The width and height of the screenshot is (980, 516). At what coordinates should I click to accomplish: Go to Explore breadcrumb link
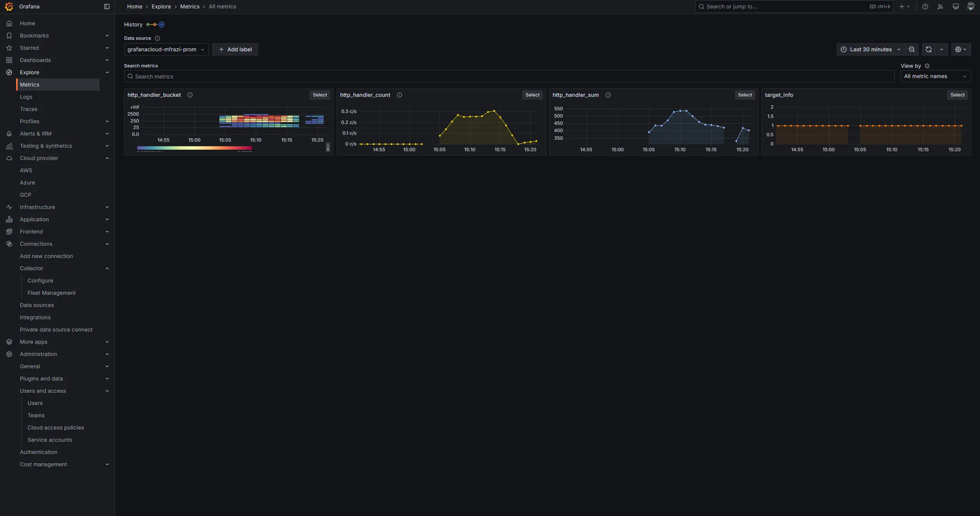pyautogui.click(x=161, y=7)
